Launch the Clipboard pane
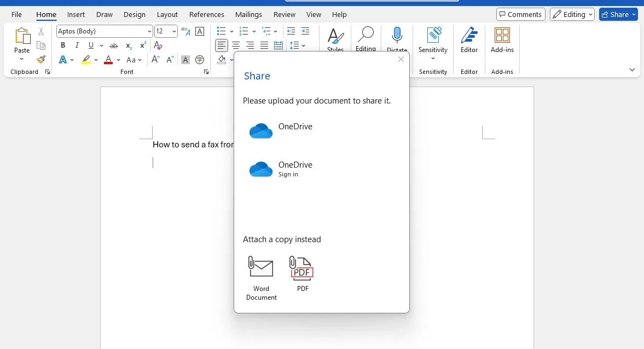Viewport: 644px width, 349px height. 48,72
